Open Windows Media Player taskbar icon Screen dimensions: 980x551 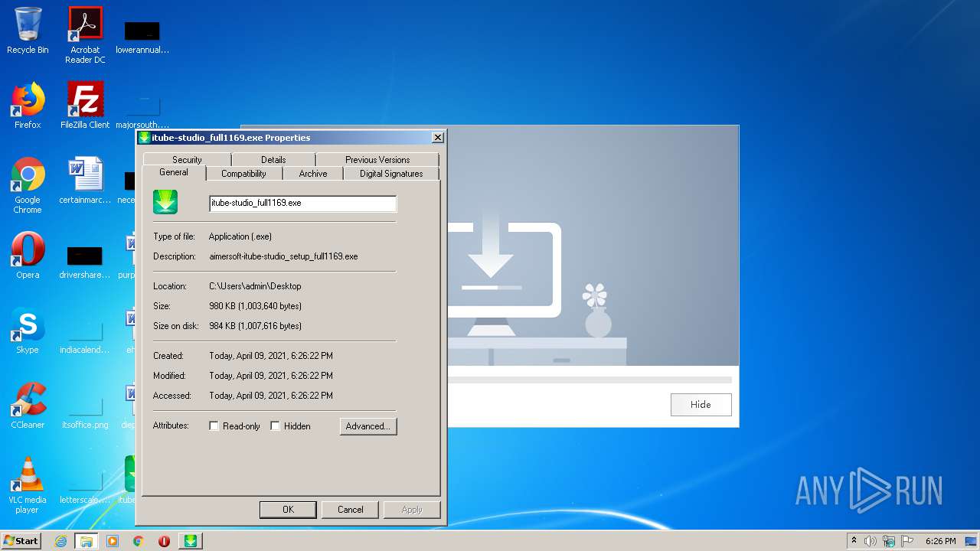coord(113,541)
